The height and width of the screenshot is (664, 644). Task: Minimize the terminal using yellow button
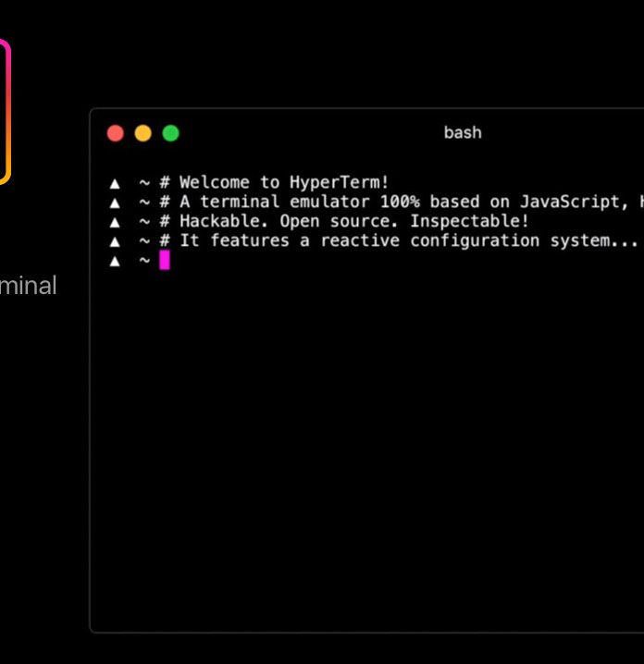click(142, 133)
